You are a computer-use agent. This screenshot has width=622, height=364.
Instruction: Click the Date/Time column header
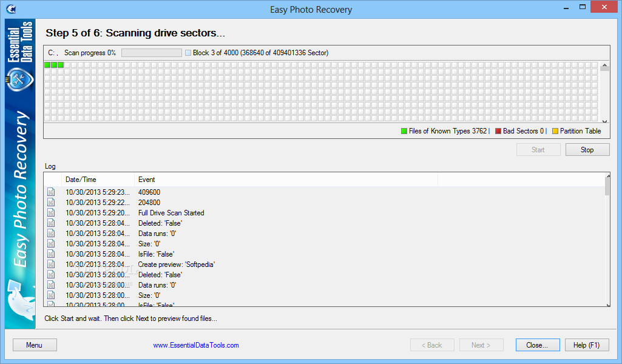pos(98,180)
